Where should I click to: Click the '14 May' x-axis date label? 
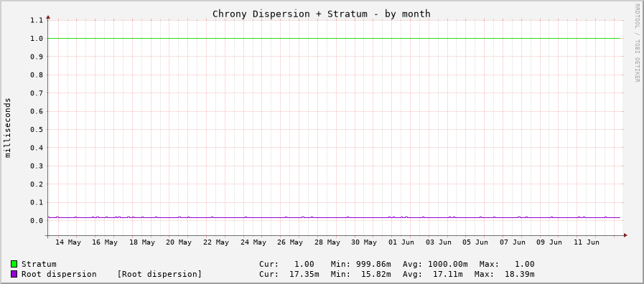coord(69,242)
